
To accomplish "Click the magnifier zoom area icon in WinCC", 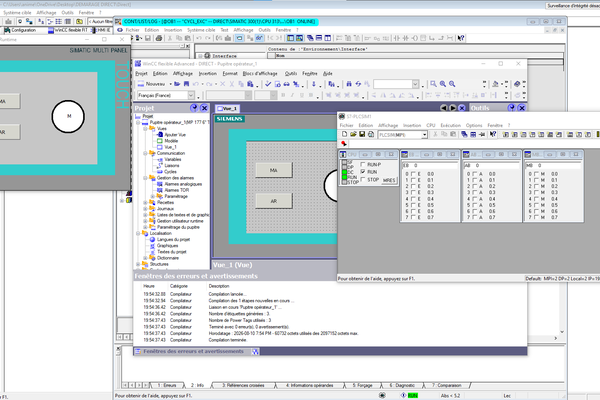I will click(x=433, y=84).
